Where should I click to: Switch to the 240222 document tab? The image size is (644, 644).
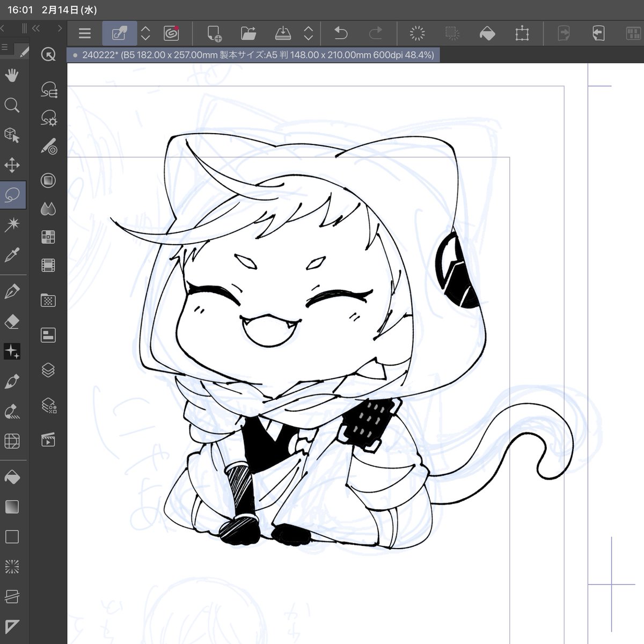(253, 55)
